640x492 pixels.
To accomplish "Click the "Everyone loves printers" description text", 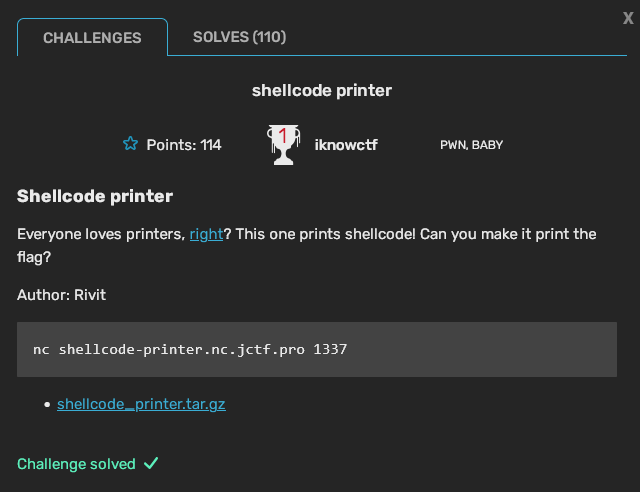I will tap(100, 234).
